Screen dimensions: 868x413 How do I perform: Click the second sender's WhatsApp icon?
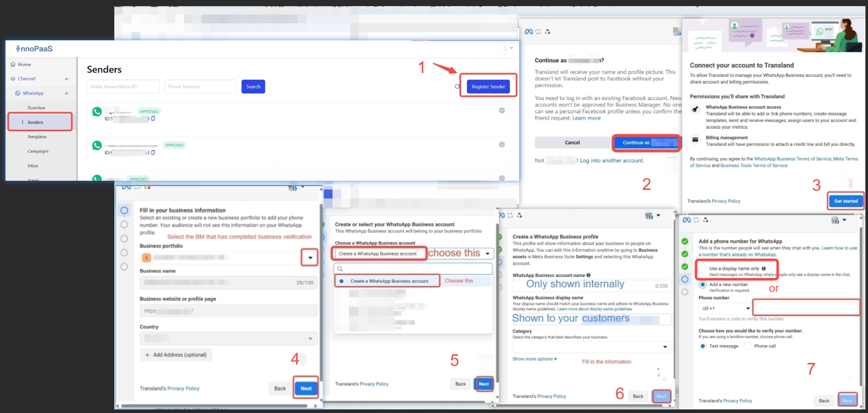point(97,145)
